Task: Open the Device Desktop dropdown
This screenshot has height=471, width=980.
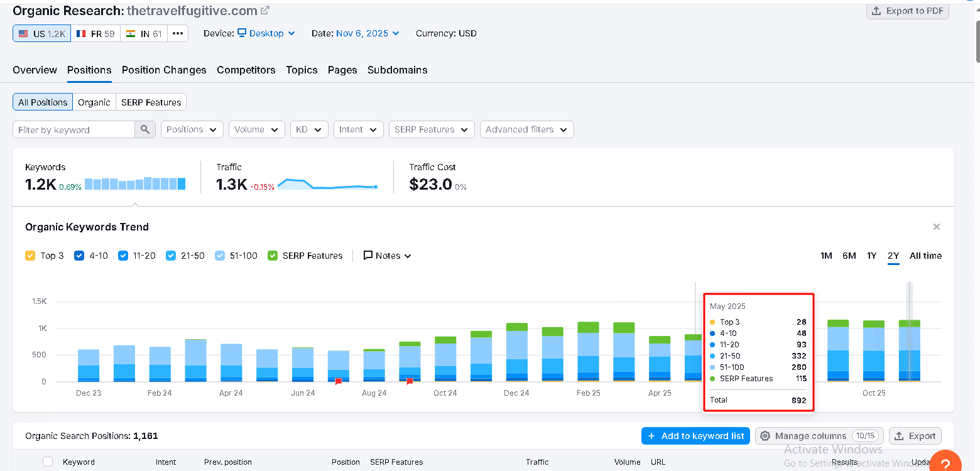Action: click(266, 33)
